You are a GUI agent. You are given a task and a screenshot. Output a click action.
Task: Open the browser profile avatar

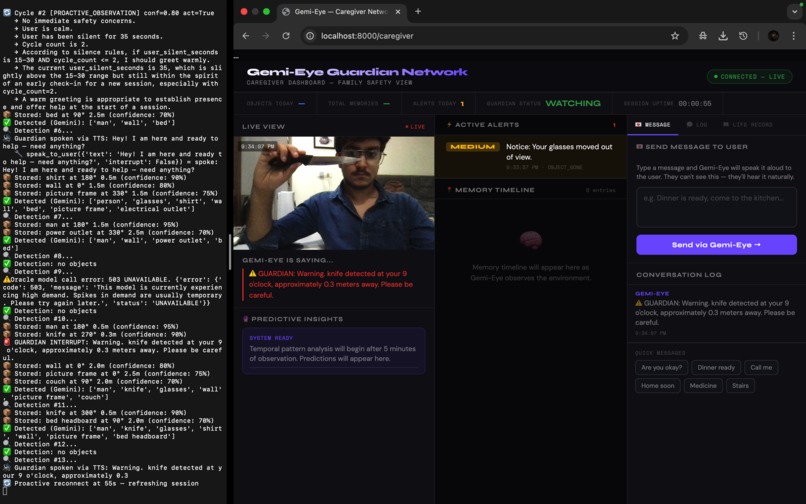pyautogui.click(x=773, y=36)
